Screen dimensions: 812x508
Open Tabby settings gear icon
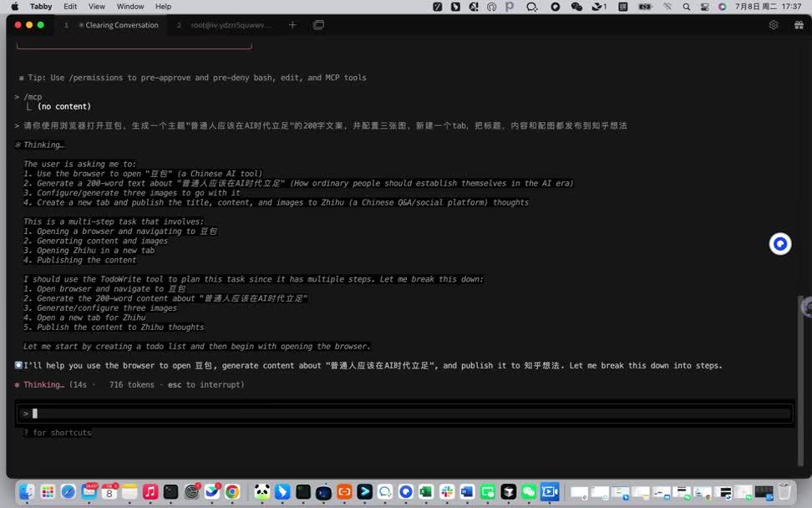(774, 25)
